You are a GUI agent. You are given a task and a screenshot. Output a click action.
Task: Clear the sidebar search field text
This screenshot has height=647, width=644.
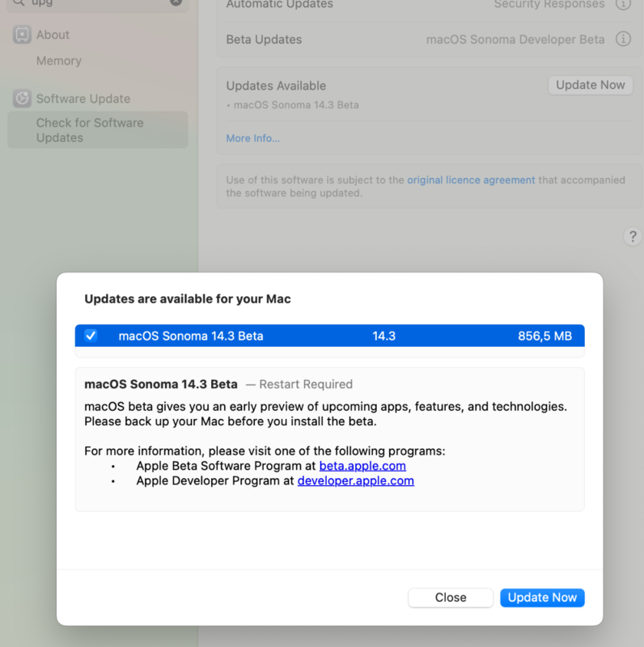coord(176,2)
